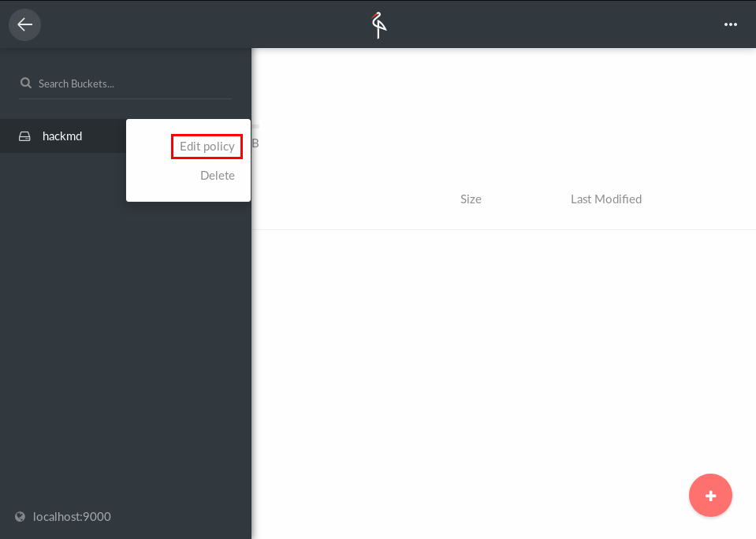Choose Edit policy from bucket menu
This screenshot has height=539, width=756.
pyautogui.click(x=207, y=147)
